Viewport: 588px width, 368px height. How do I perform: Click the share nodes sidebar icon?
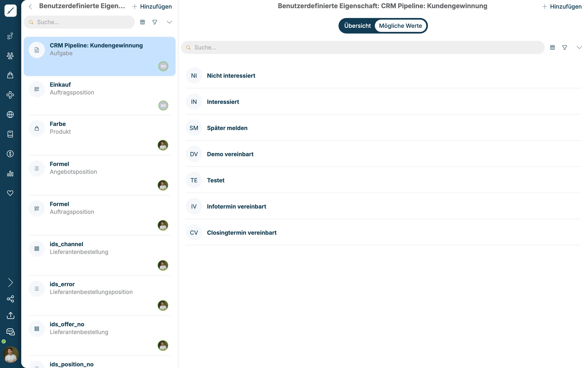pyautogui.click(x=10, y=299)
